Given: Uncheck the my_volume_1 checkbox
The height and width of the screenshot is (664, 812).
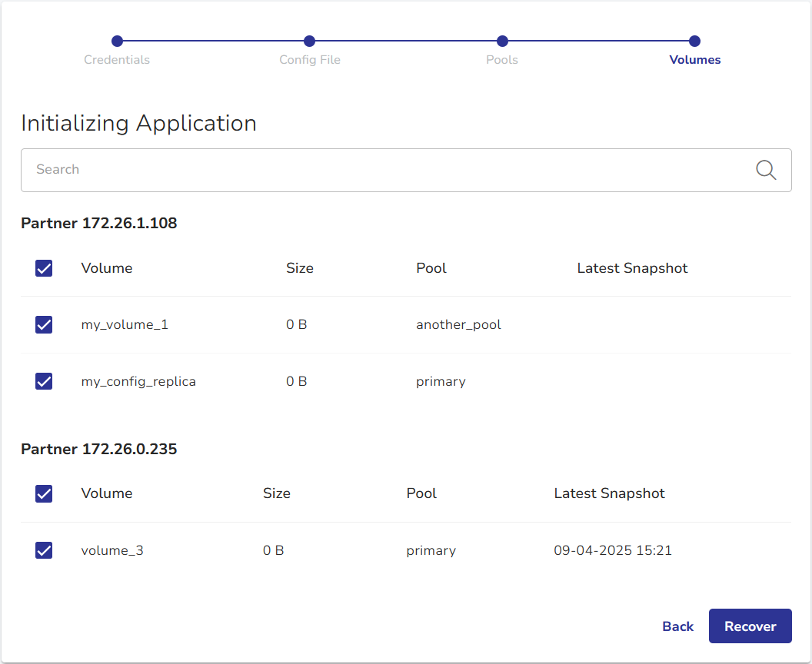Looking at the screenshot, I should tap(44, 324).
